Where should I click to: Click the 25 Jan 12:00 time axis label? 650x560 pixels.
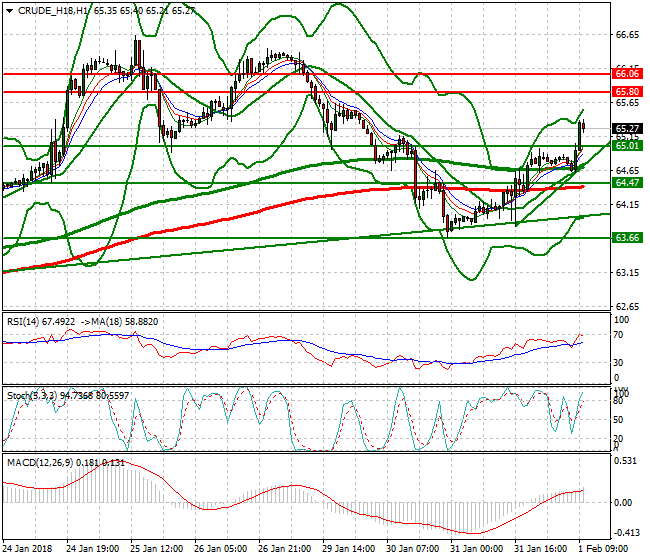click(156, 549)
